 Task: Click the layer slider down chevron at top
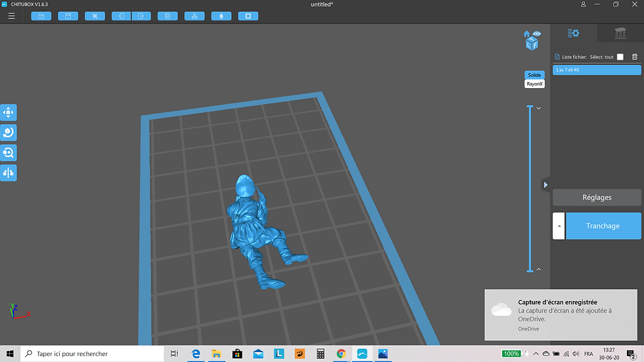coord(538,108)
